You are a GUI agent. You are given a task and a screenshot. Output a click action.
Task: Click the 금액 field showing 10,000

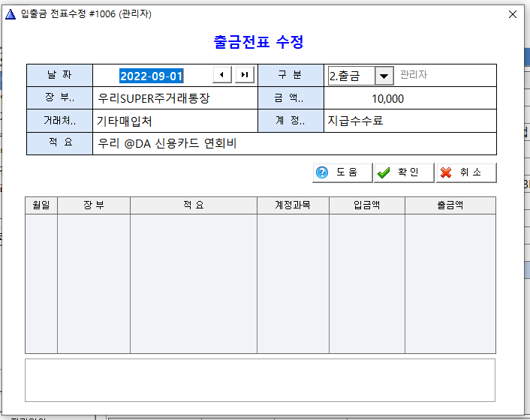(410, 98)
